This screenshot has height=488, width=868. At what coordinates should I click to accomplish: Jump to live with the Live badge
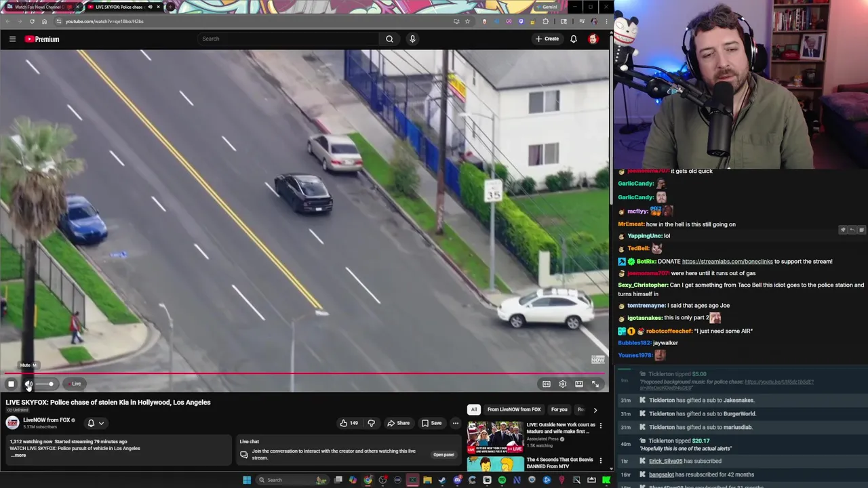tap(74, 384)
